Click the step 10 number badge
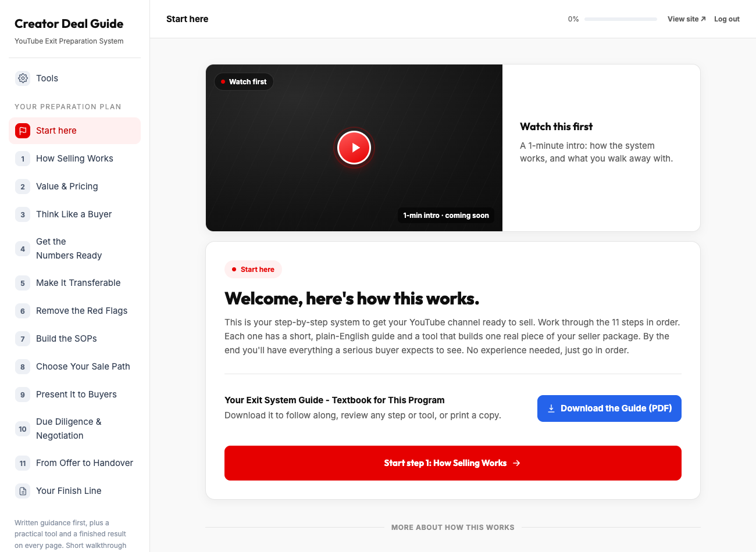 23,429
